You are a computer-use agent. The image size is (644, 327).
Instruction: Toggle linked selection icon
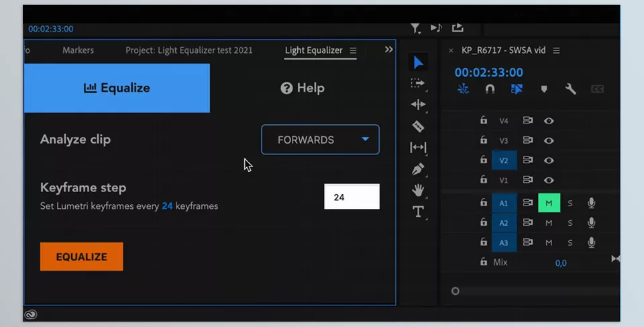point(517,89)
